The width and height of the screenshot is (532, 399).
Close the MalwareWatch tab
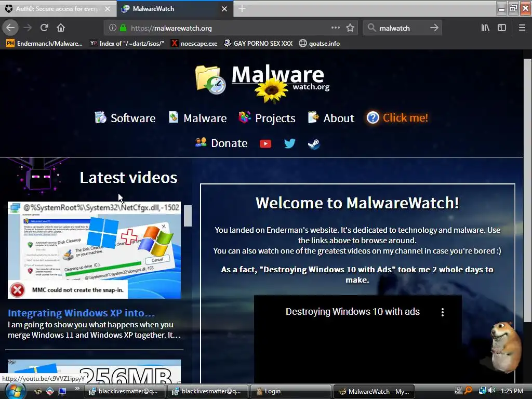[224, 9]
